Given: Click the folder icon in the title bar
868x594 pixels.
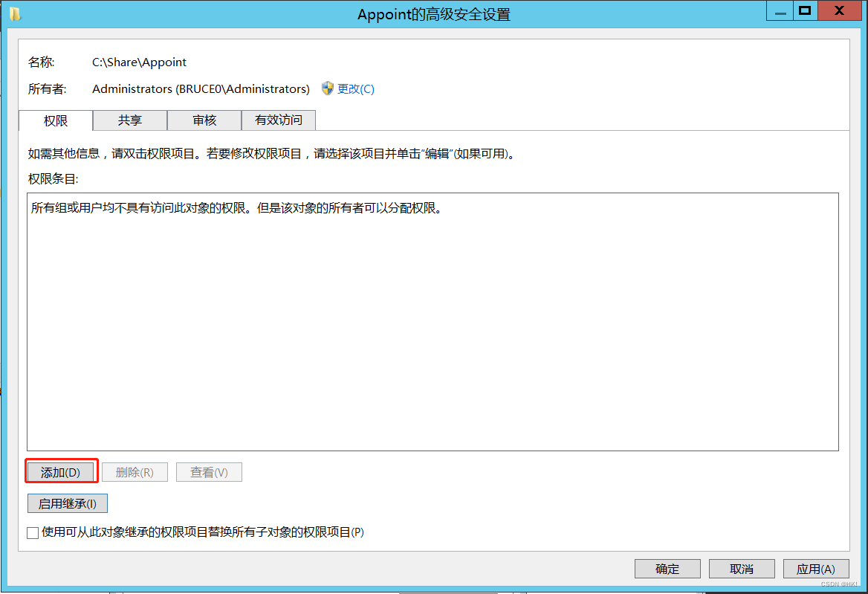Looking at the screenshot, I should click(16, 13).
